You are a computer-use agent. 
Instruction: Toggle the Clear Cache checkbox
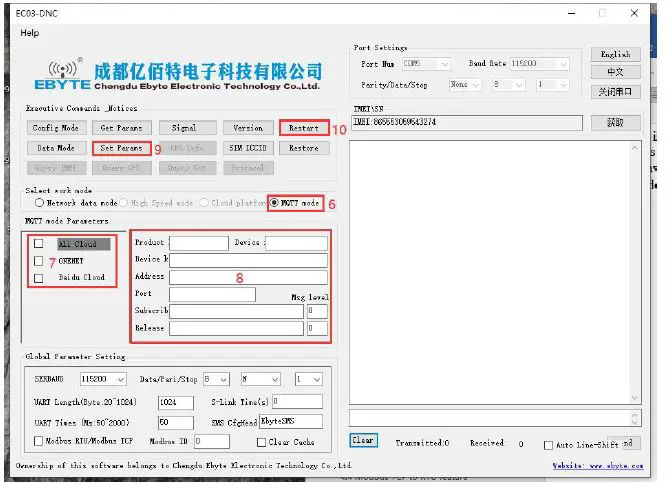pyautogui.click(x=262, y=442)
